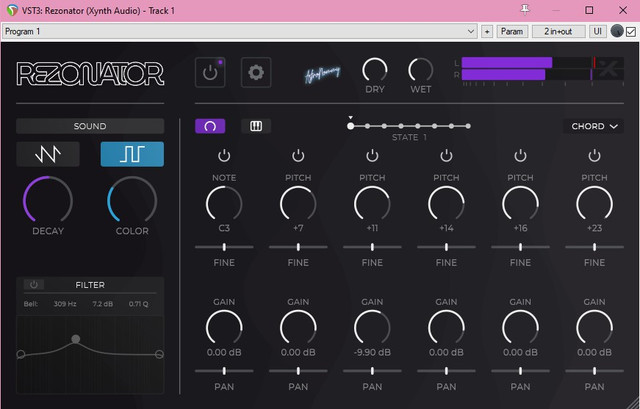Screen dimensions: 640x409
Task: Click the PAN slider of the C3 resonator
Action: coord(224,371)
